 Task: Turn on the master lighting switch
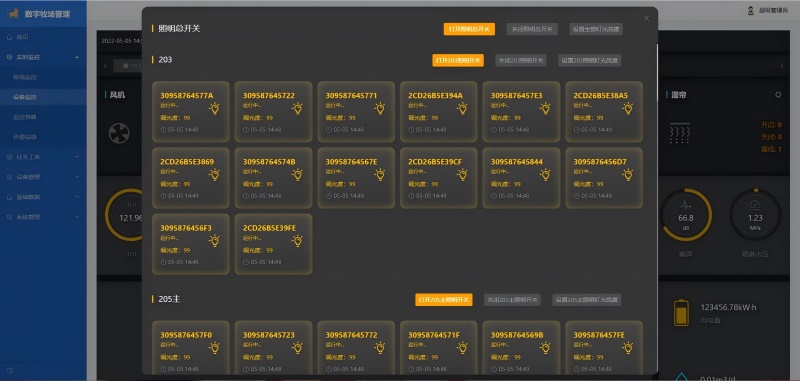pyautogui.click(x=469, y=29)
